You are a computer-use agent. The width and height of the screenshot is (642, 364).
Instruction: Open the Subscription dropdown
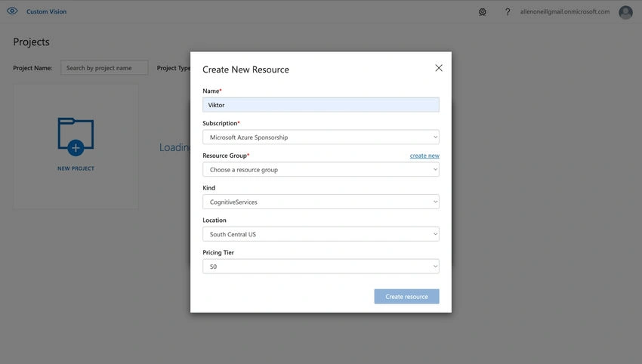pos(320,137)
